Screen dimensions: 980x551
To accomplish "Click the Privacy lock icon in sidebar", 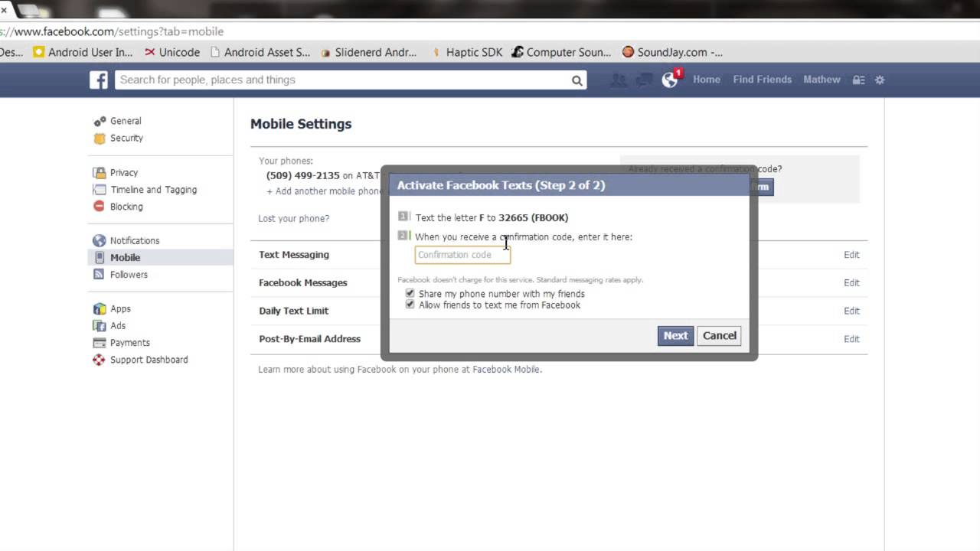I will pos(100,173).
